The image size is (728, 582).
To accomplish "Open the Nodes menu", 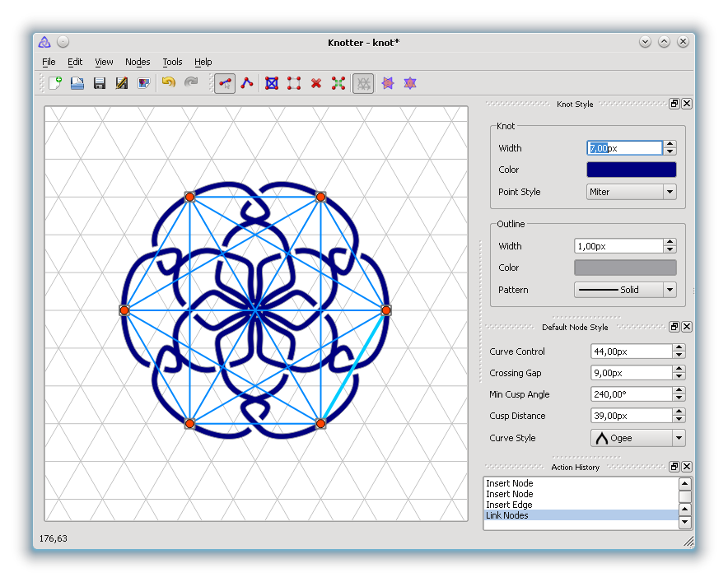I will tap(138, 62).
